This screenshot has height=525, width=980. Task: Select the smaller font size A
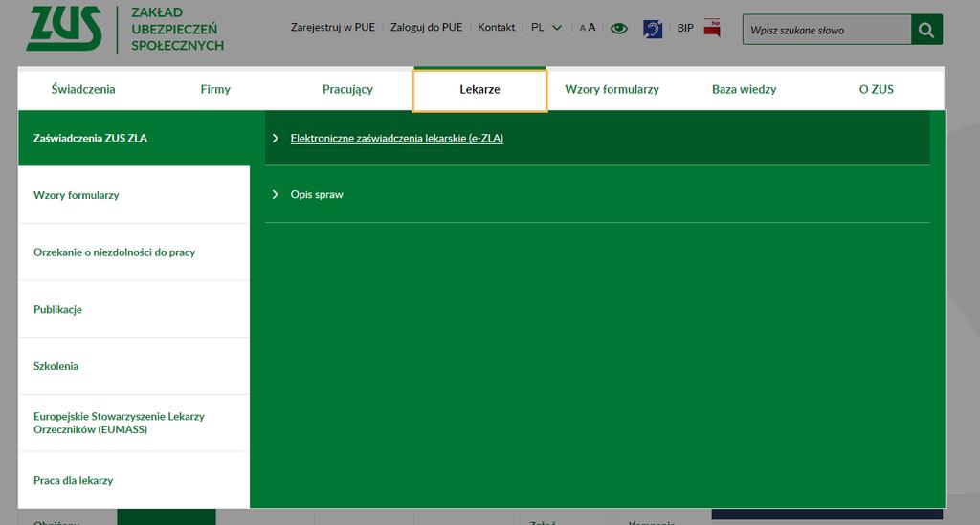click(583, 28)
